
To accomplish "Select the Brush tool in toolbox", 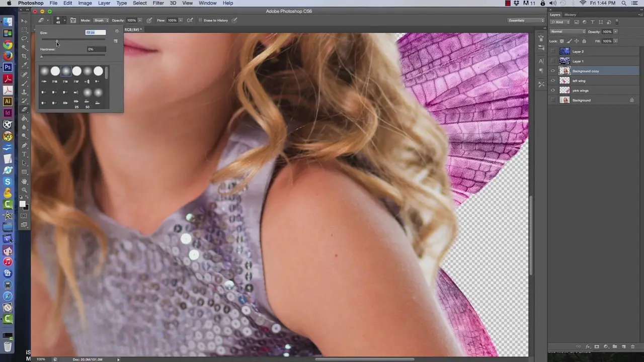I will tap(24, 83).
